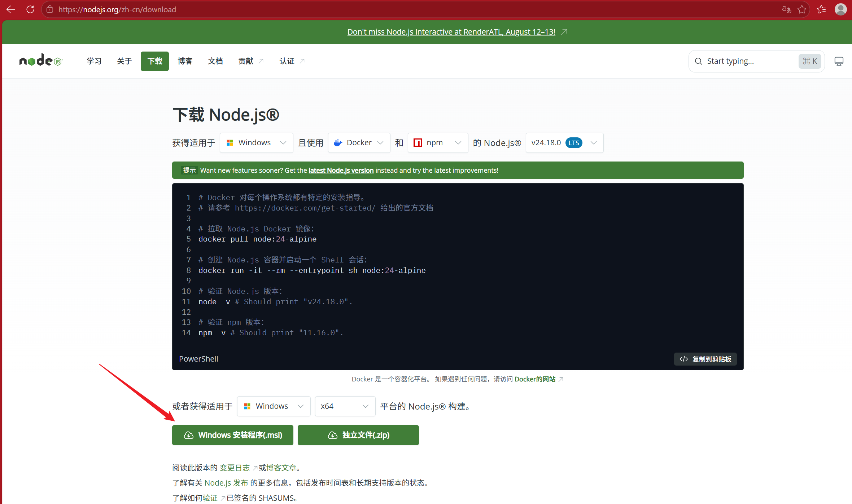Open the Node.js 发布 link
852x504 pixels.
tap(226, 483)
